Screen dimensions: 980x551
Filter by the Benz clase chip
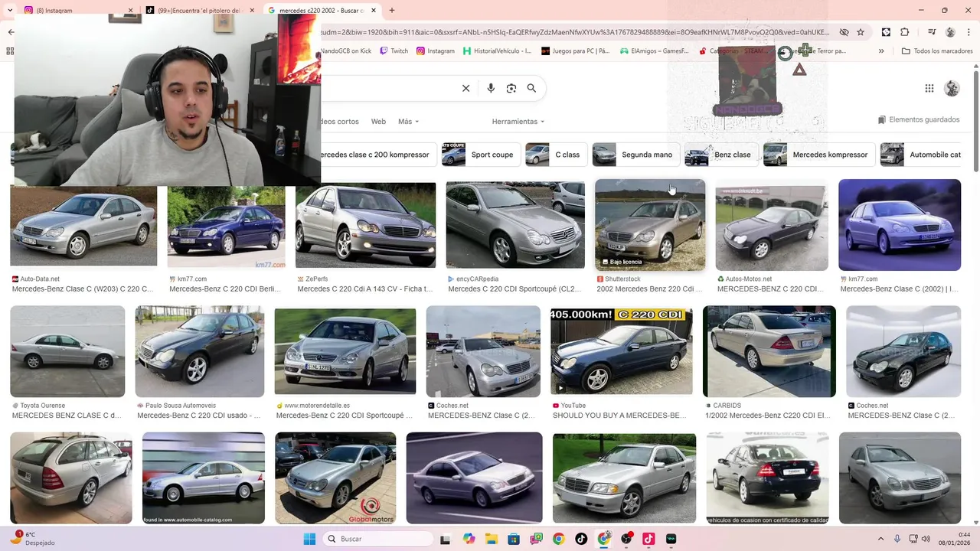click(721, 155)
